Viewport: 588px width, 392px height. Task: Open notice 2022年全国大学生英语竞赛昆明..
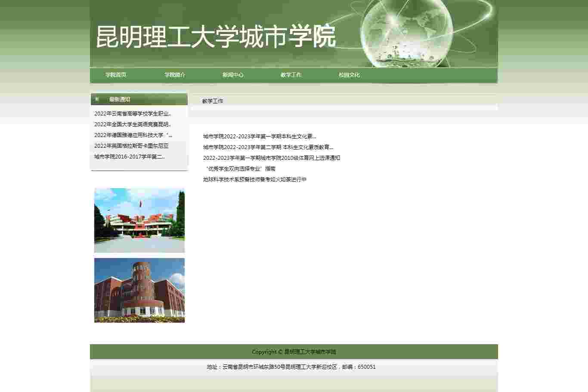tap(133, 124)
